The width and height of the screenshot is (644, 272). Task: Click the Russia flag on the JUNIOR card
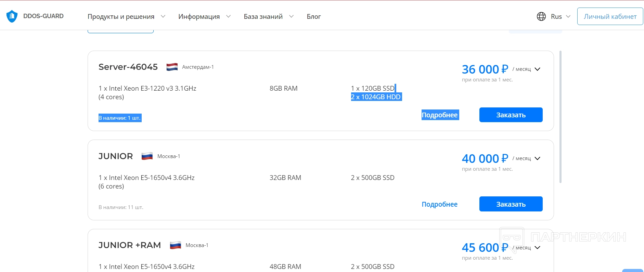[147, 156]
